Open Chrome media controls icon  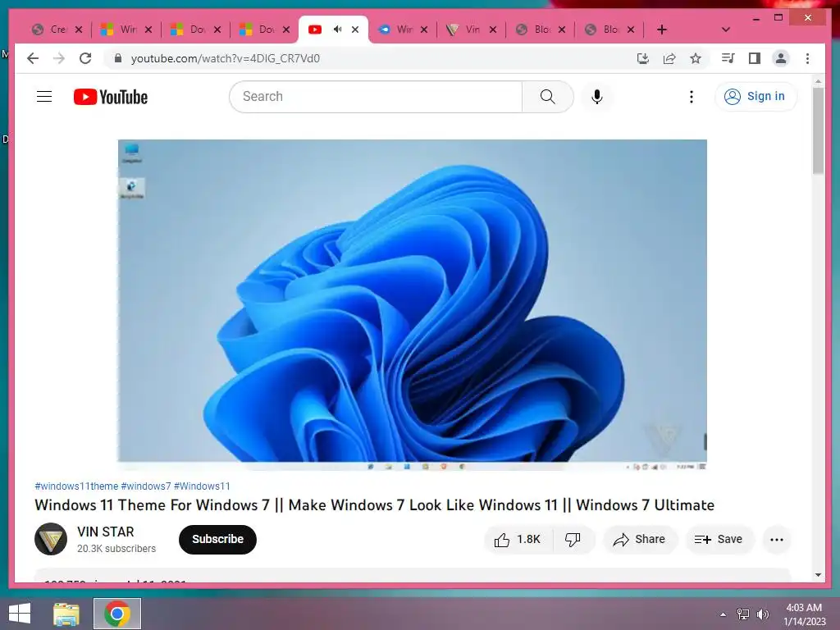(x=728, y=58)
